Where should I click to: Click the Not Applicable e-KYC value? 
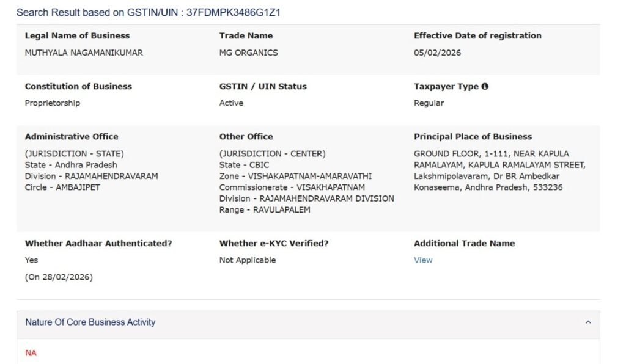(247, 260)
